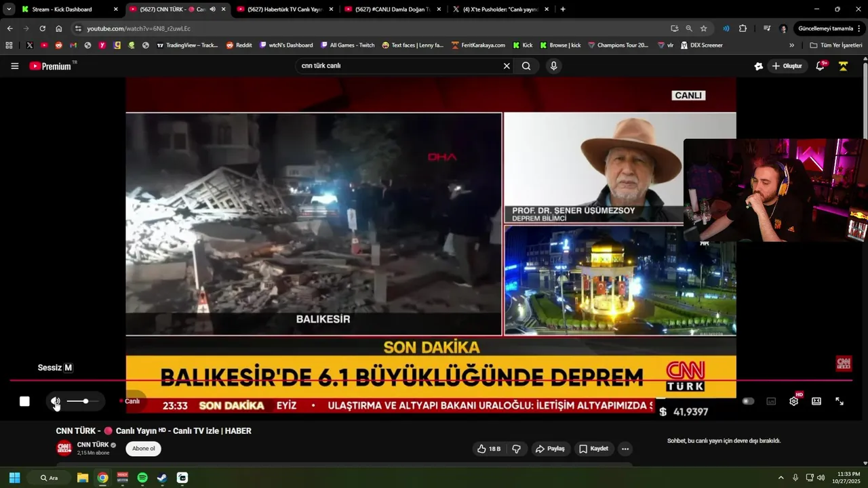Open All Games - Twitch bookmark
868x488 pixels.
tap(347, 45)
